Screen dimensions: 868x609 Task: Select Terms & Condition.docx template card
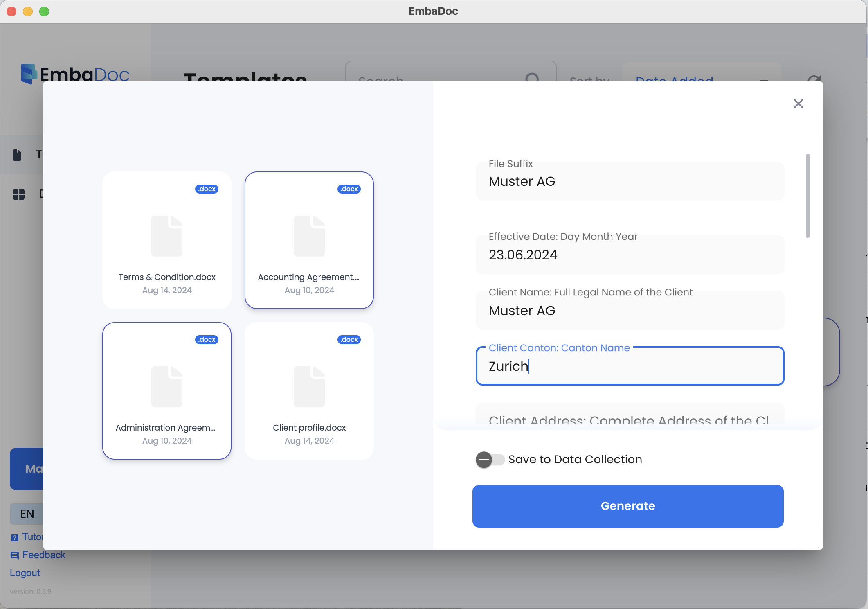click(x=167, y=240)
